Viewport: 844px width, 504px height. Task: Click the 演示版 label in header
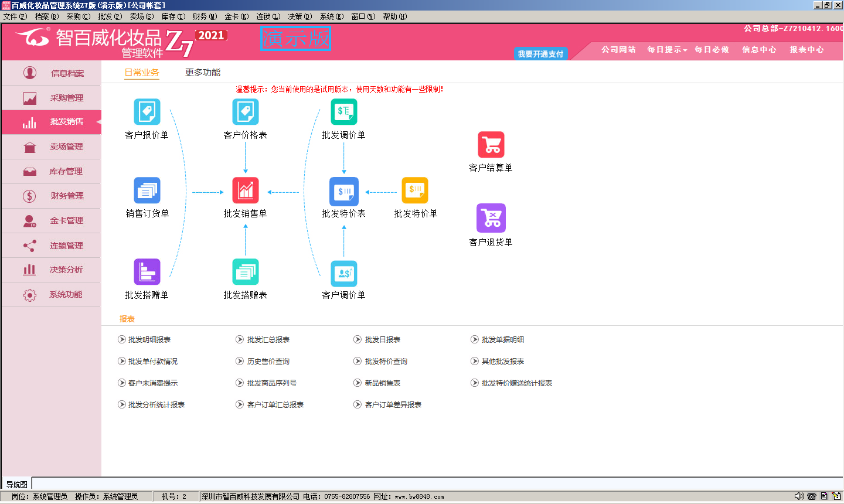point(296,38)
